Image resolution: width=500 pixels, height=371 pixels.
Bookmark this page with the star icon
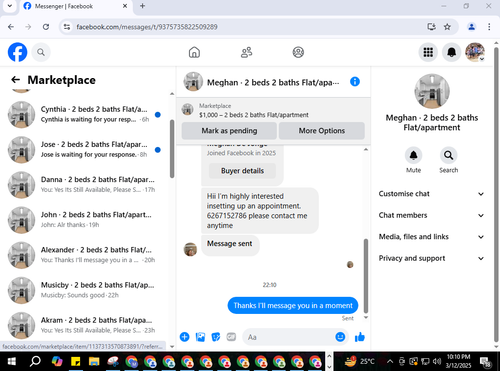[x=447, y=27]
